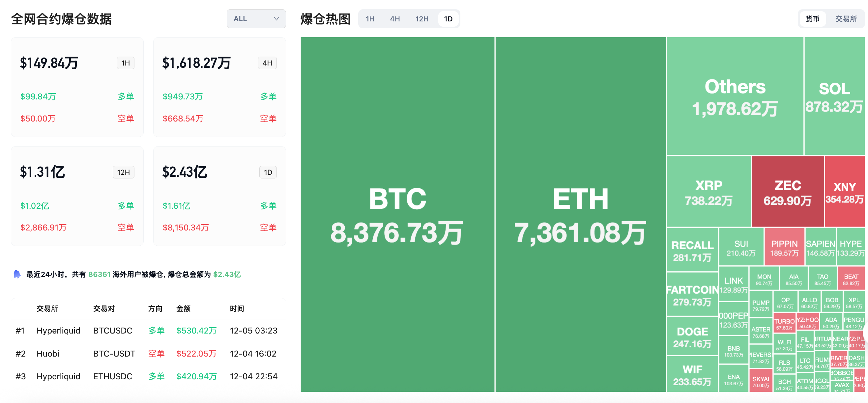
Task: Click the Huobi BTC-USDT liquidation row
Action: (x=148, y=354)
